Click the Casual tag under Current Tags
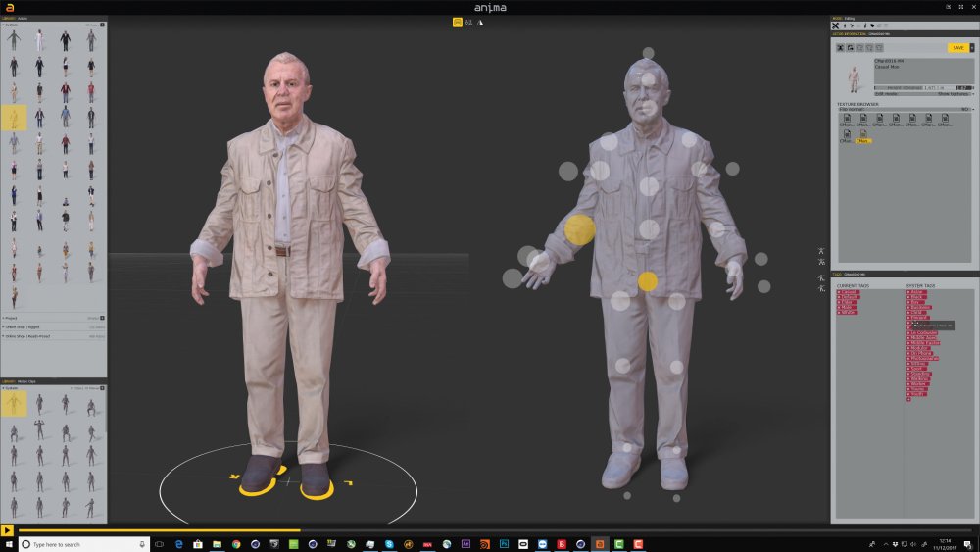This screenshot has width=980, height=552. point(848,292)
